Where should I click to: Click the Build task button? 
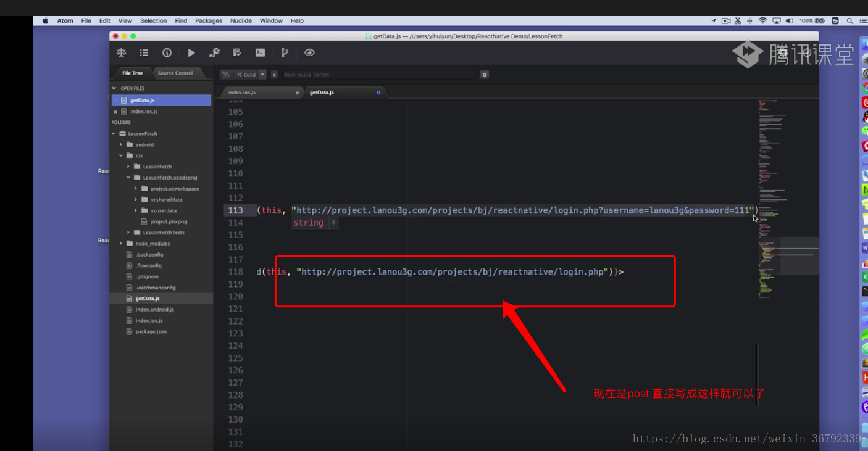click(247, 75)
